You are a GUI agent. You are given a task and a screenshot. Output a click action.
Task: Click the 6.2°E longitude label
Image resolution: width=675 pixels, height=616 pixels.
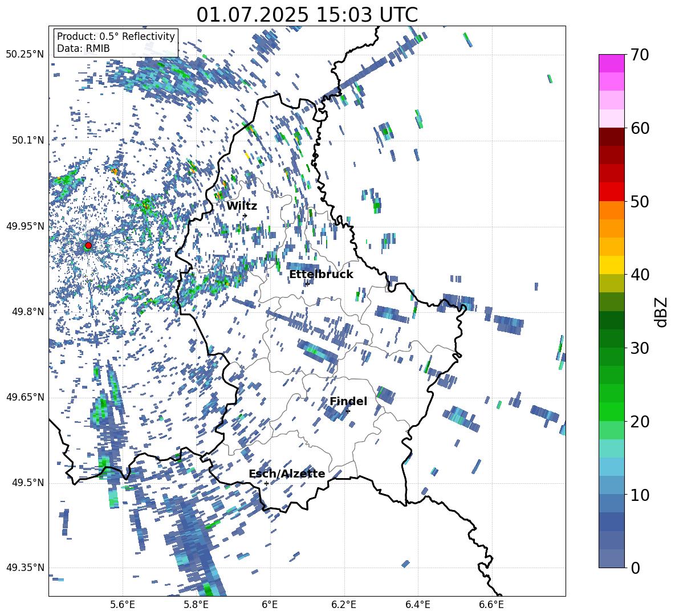click(344, 605)
